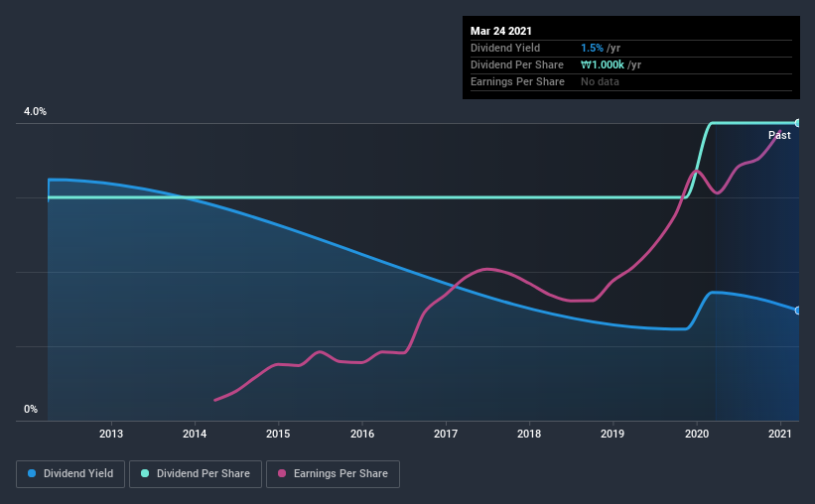Click the teal endpoint marker at top right
Screen dimensions: 815x504
coord(797,123)
